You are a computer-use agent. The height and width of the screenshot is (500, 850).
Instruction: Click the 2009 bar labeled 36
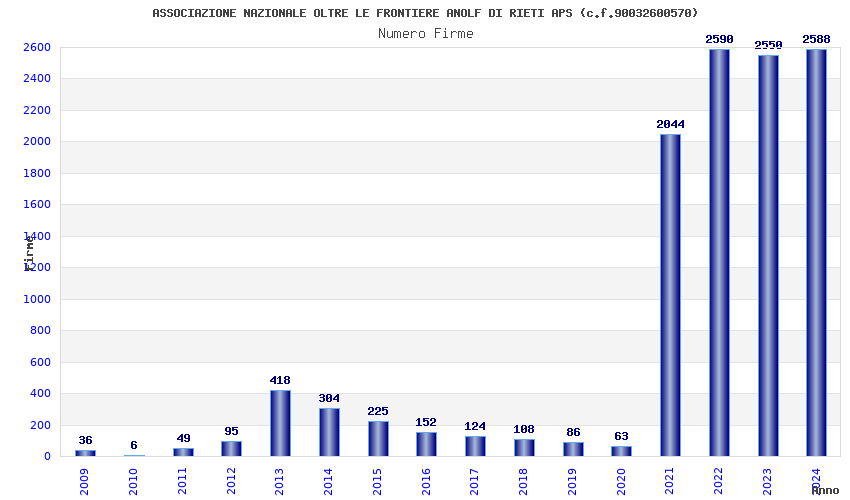coord(85,453)
